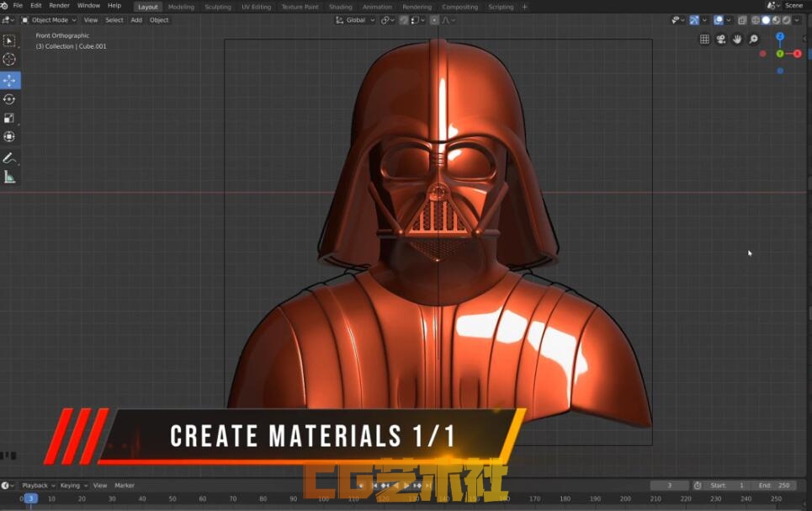812x511 pixels.
Task: Click the Start frame field
Action: [728, 486]
